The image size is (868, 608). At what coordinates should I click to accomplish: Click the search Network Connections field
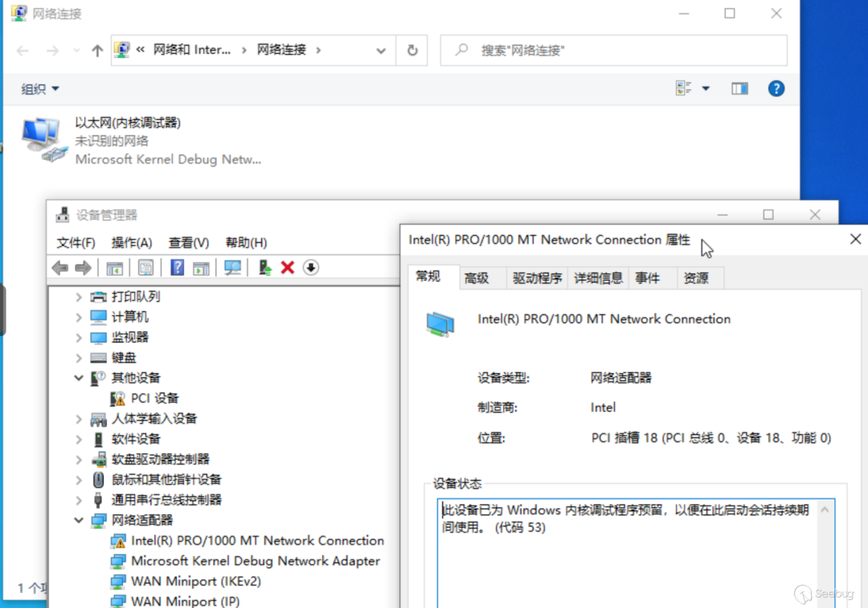click(613, 51)
